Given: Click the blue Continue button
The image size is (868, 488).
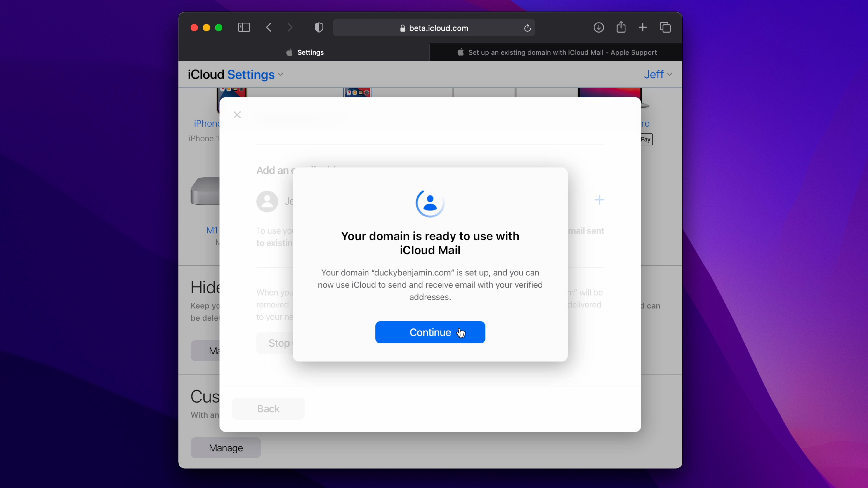Looking at the screenshot, I should point(430,332).
